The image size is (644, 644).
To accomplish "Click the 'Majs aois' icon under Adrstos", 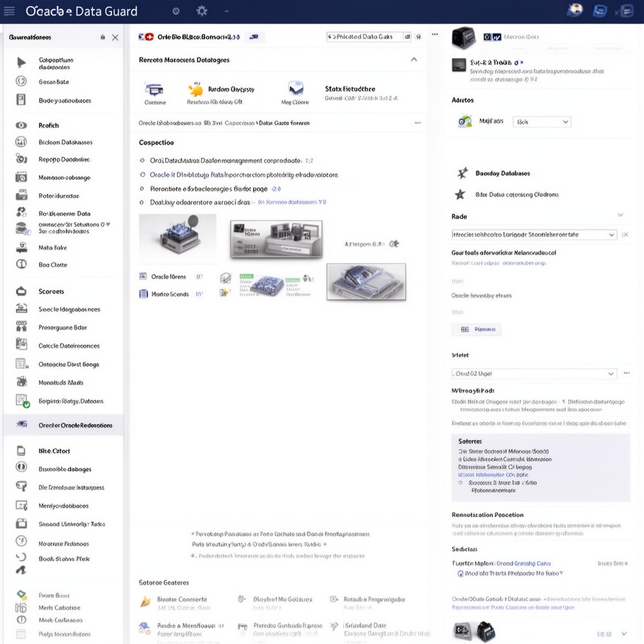I will (x=465, y=121).
